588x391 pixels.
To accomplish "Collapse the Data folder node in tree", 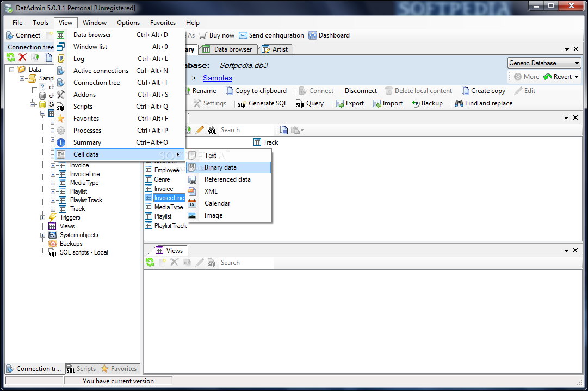I will point(11,70).
